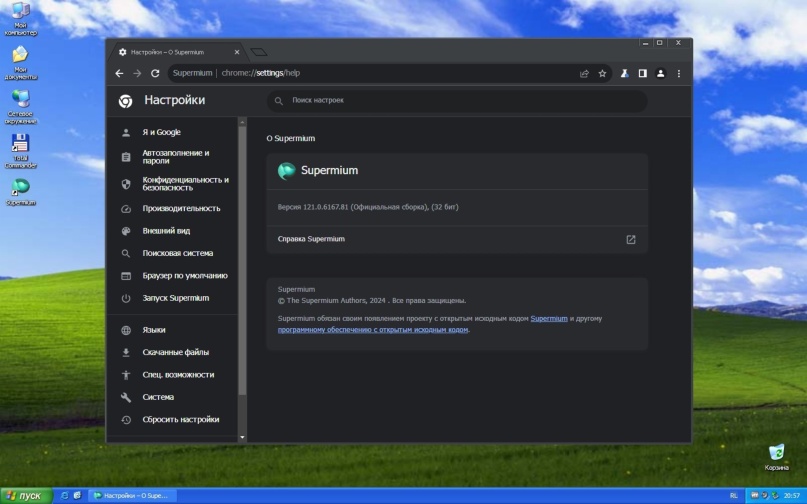Select the Настройки – О Supermium tab
The image size is (807, 504).
177,52
